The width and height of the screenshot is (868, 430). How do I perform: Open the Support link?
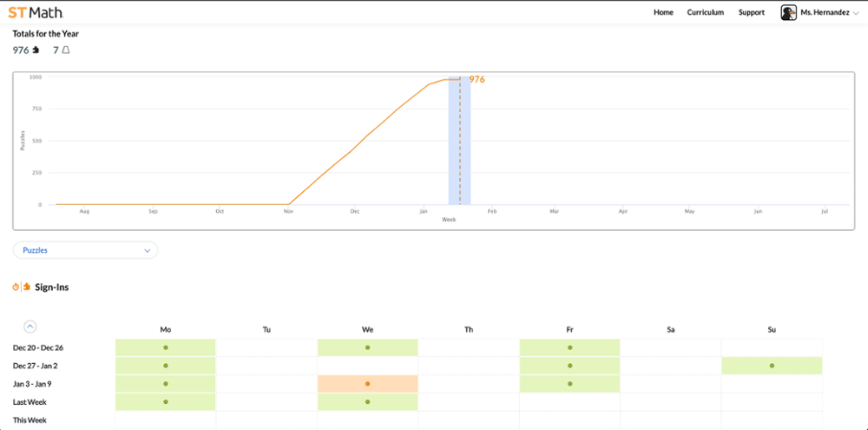pyautogui.click(x=751, y=12)
